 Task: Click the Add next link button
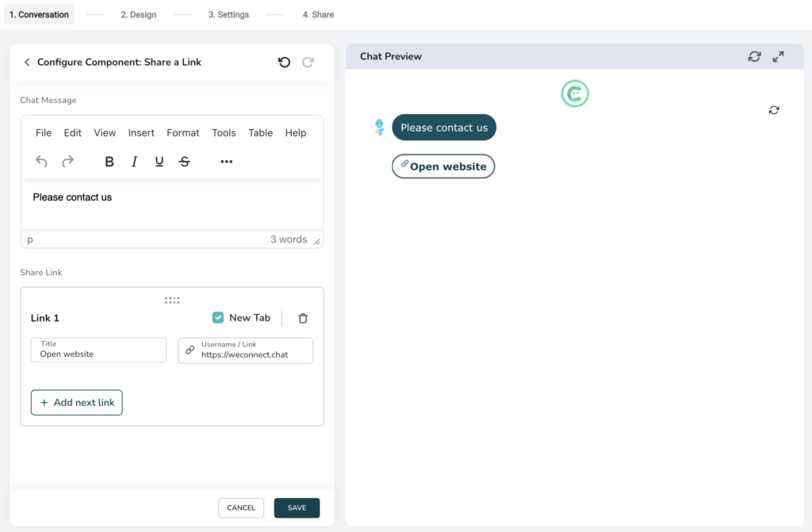click(x=76, y=402)
